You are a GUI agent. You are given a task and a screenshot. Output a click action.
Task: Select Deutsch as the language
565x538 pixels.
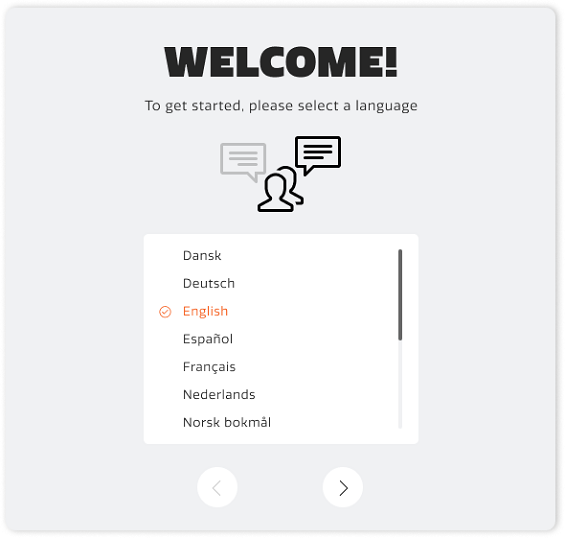209,284
